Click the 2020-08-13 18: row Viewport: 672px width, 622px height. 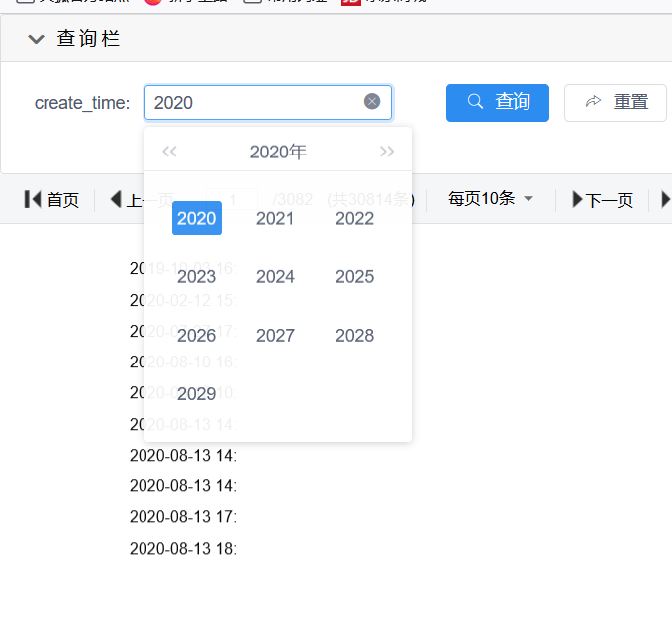tap(183, 549)
